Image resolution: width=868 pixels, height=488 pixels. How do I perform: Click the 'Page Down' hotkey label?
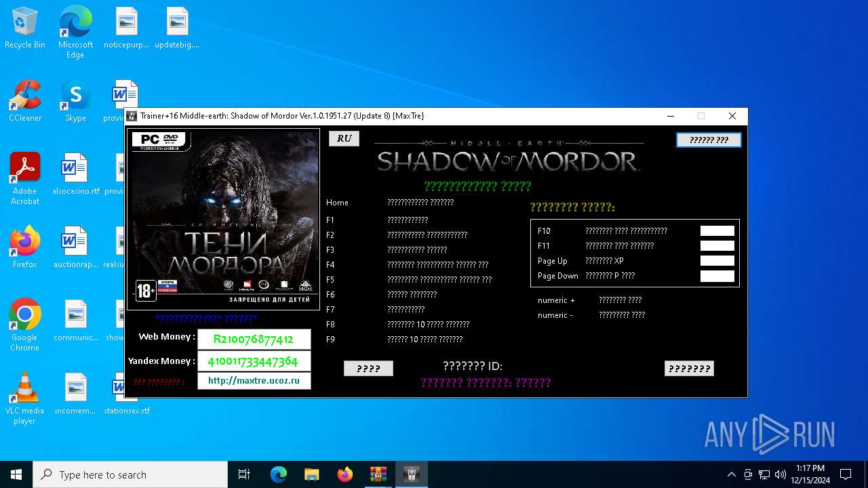tap(558, 276)
